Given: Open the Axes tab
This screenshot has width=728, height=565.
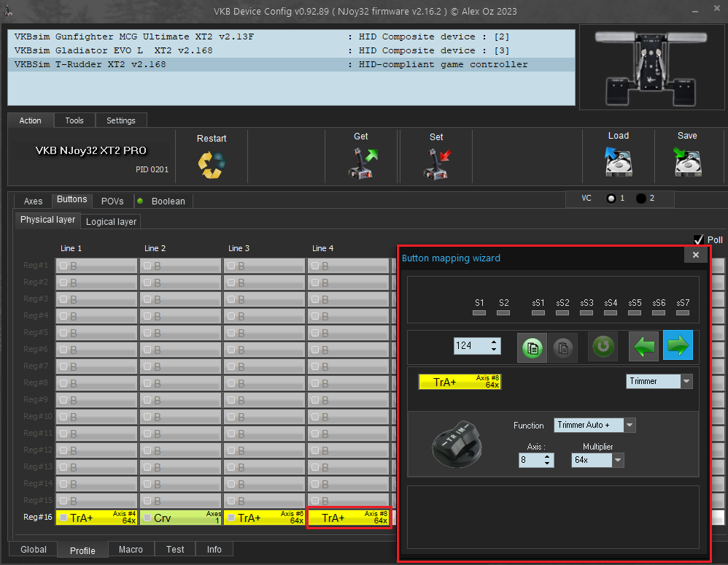Looking at the screenshot, I should click(x=34, y=201).
